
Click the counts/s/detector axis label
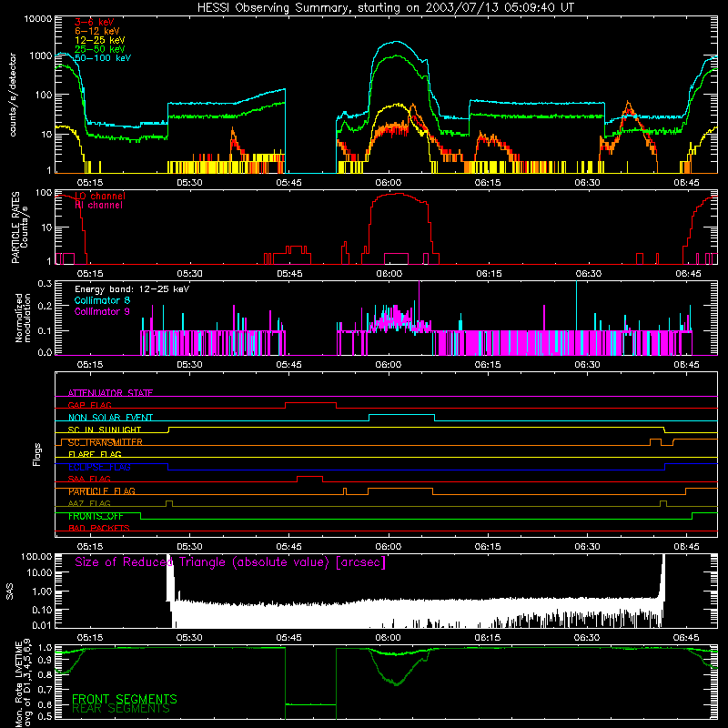tap(13, 95)
